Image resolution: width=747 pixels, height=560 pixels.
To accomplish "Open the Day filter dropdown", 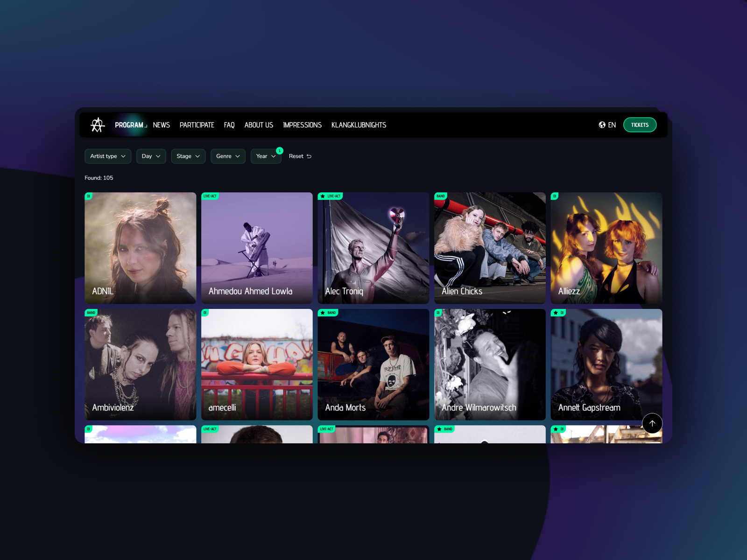I will 151,156.
